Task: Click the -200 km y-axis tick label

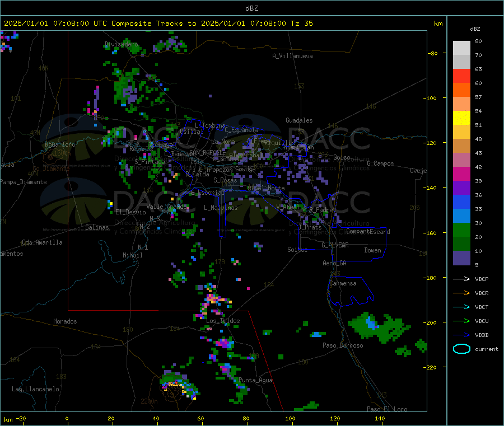Action: (x=431, y=322)
